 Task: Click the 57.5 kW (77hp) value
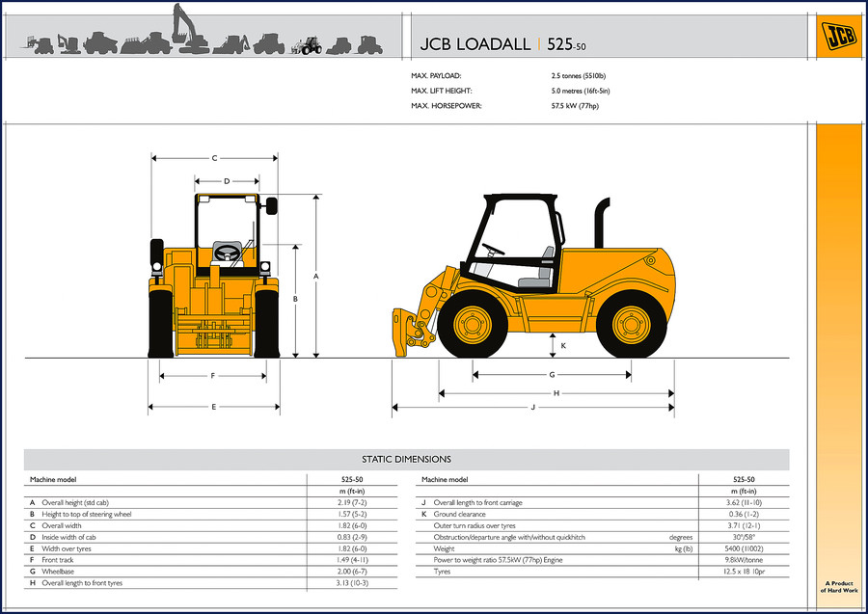(575, 106)
